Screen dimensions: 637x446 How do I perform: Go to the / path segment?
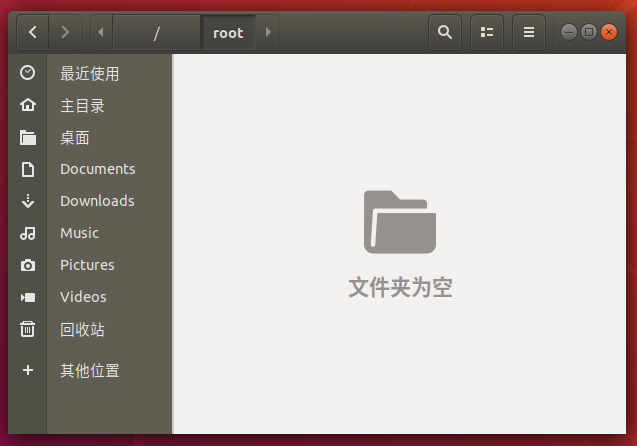[157, 33]
